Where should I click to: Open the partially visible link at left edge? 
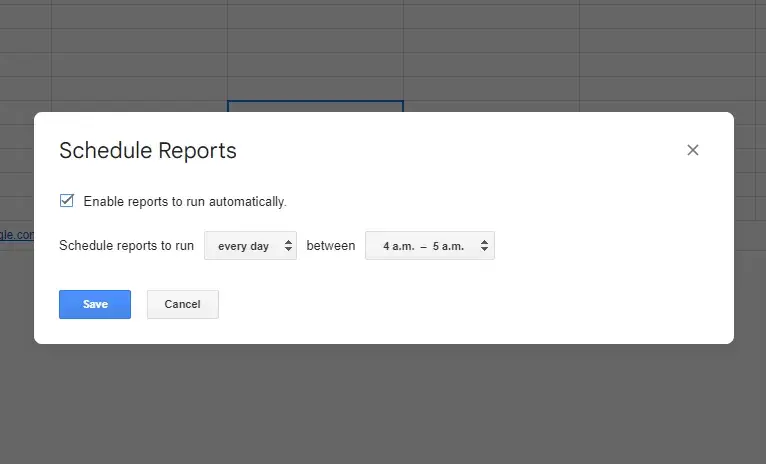pos(16,235)
